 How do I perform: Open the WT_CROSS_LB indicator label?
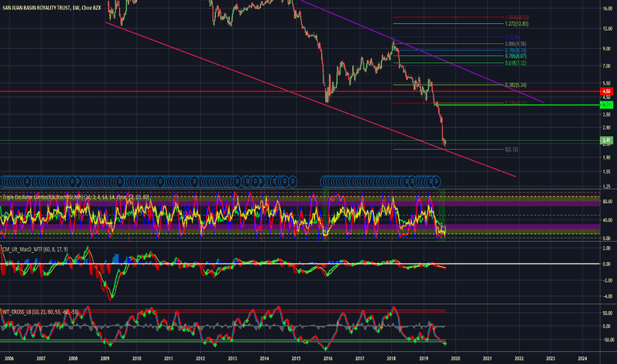coord(40,312)
